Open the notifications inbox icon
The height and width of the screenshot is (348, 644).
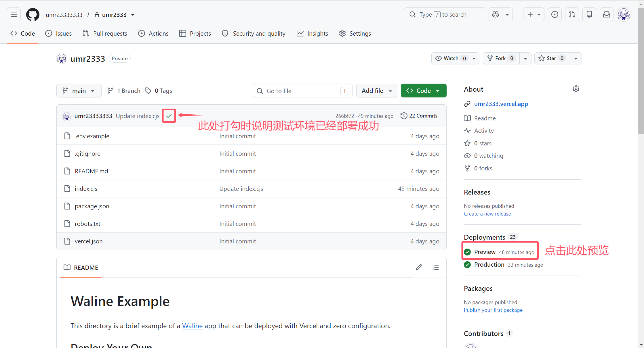click(607, 14)
